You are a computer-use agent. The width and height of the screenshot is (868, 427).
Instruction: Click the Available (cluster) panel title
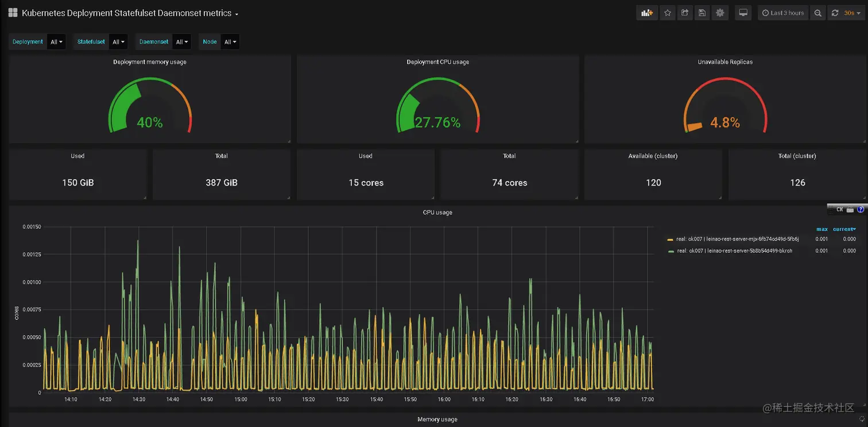click(x=653, y=156)
